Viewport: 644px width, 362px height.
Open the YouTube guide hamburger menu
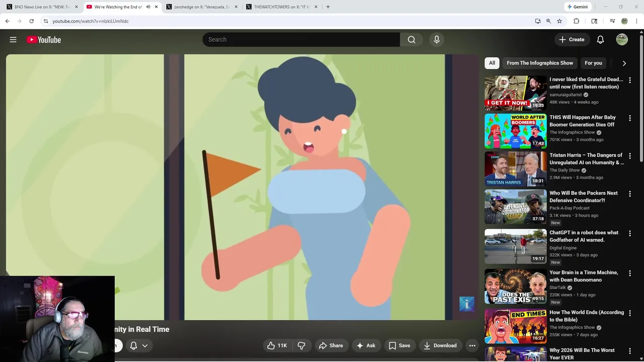pyautogui.click(x=13, y=40)
